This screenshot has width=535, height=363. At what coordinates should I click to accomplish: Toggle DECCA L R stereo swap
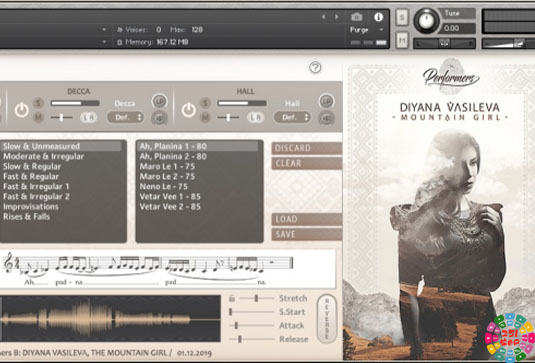pos(89,117)
